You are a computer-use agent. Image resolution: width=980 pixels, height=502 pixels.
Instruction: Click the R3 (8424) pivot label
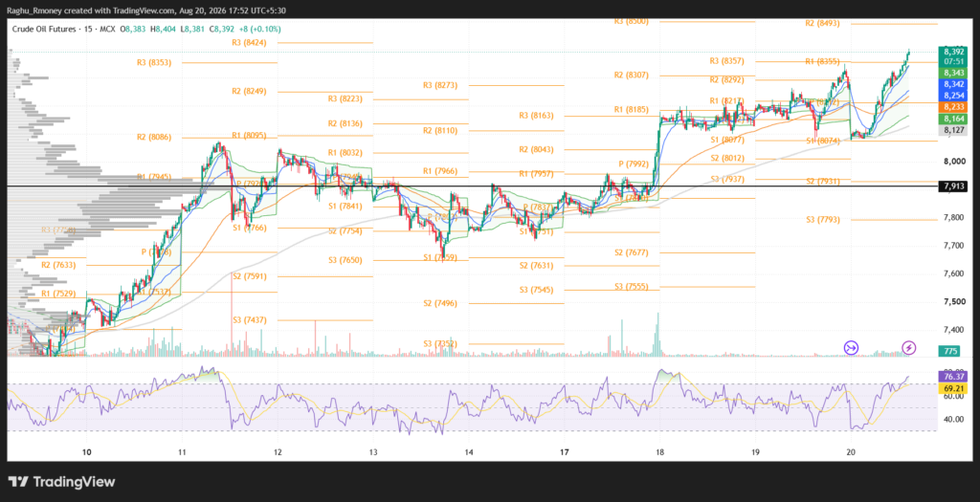point(250,43)
